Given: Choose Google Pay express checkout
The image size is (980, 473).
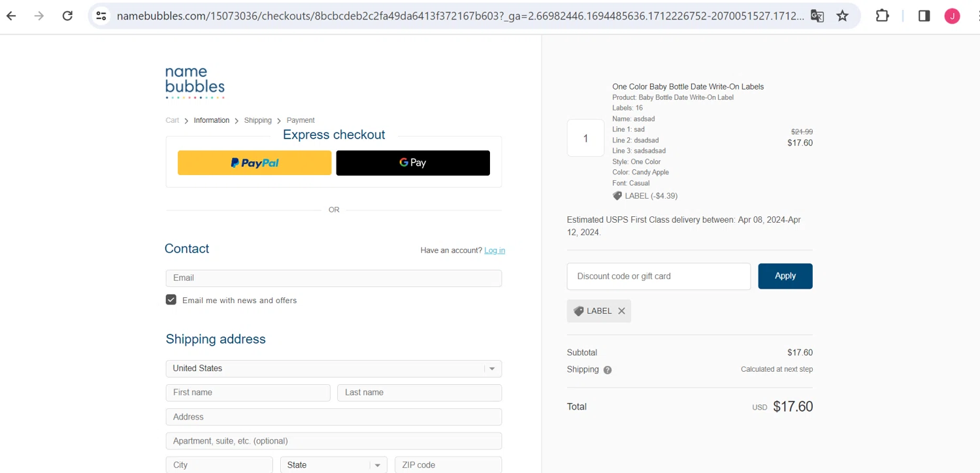Looking at the screenshot, I should (413, 163).
